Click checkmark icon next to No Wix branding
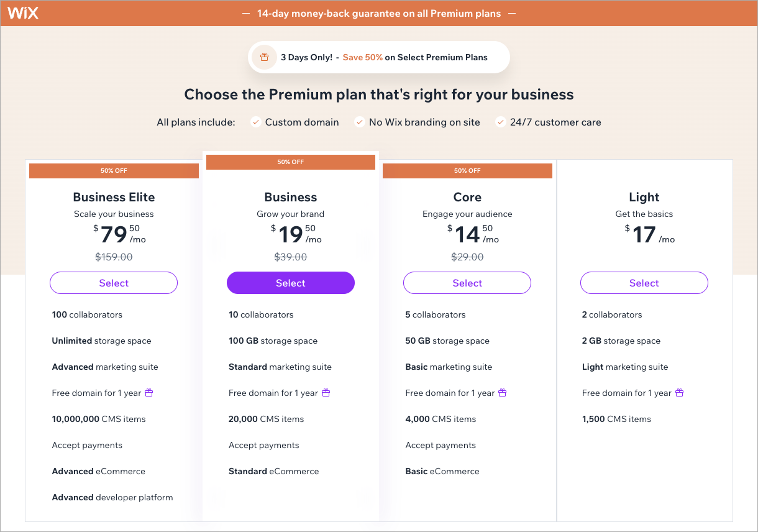This screenshot has width=758, height=532. (359, 122)
